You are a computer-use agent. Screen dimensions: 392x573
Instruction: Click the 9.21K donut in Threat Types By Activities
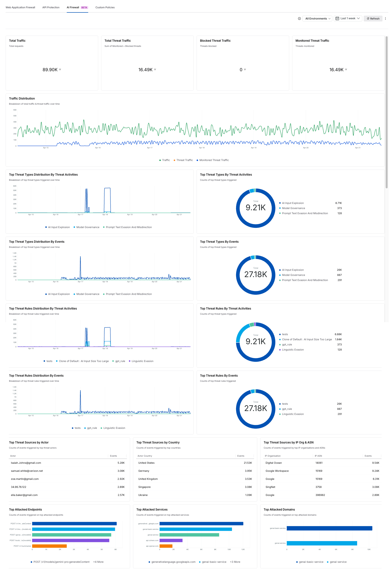[x=256, y=208]
